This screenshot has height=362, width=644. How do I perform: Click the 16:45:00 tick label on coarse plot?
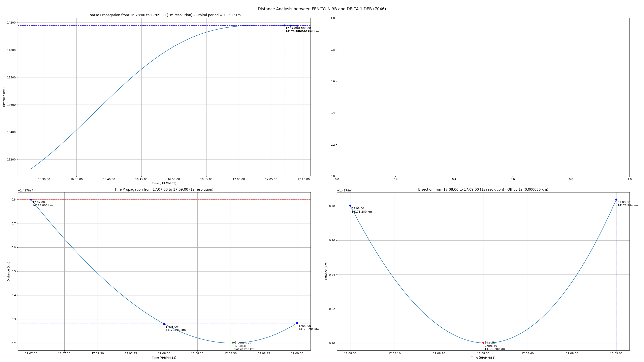141,179
